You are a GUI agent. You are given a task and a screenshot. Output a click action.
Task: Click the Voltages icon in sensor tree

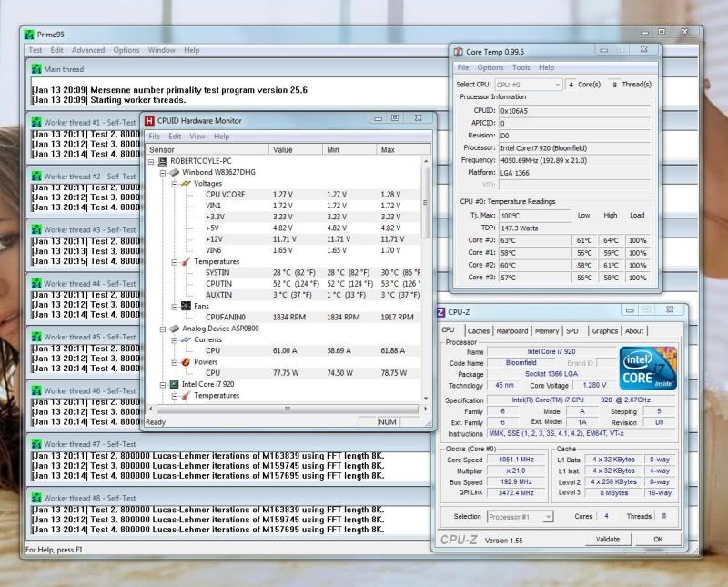pyautogui.click(x=186, y=183)
